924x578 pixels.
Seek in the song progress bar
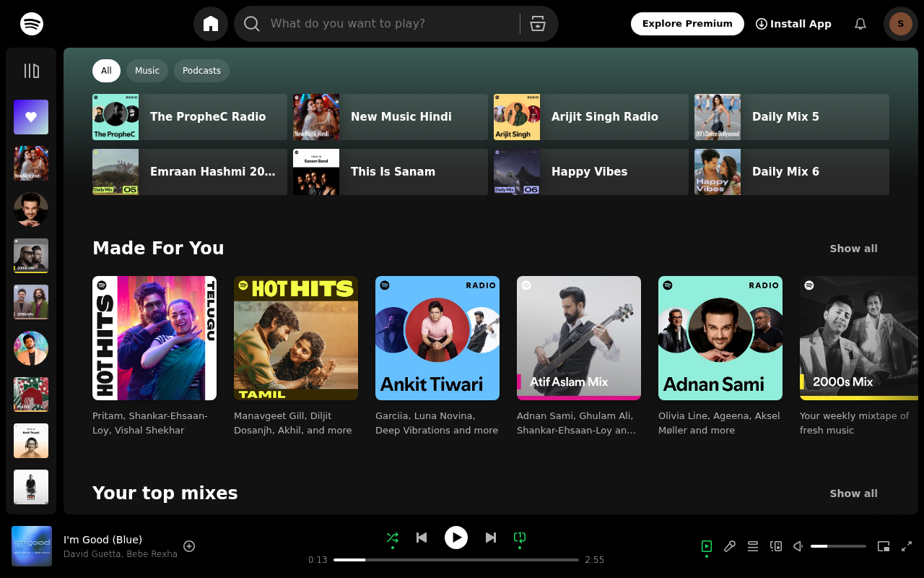456,560
